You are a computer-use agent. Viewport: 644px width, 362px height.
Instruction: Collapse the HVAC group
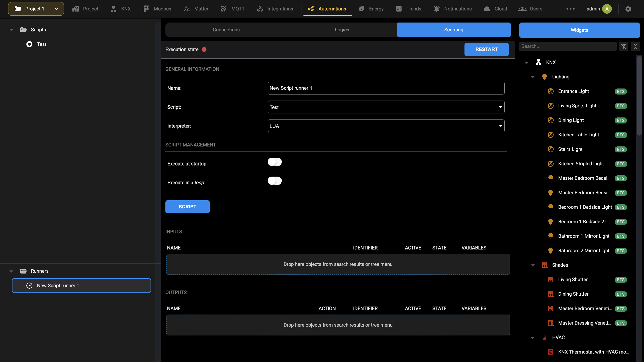pos(533,338)
